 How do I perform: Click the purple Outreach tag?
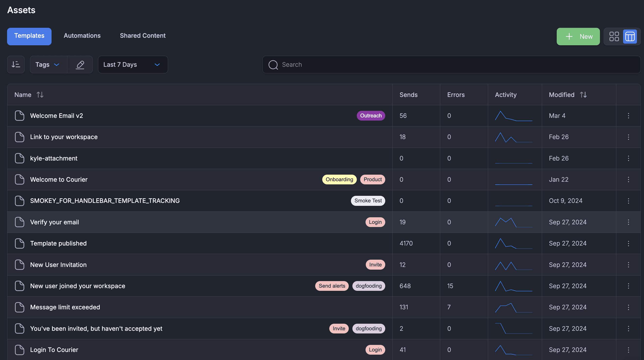370,116
